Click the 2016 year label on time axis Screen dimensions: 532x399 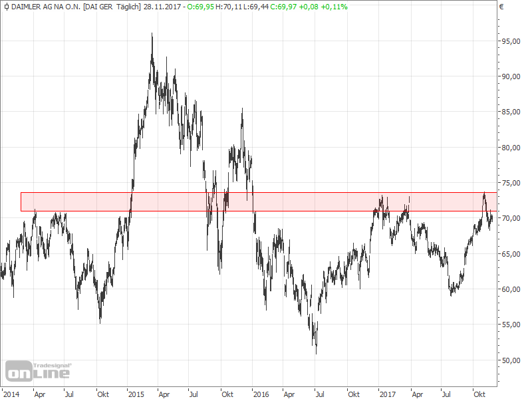coord(261,394)
